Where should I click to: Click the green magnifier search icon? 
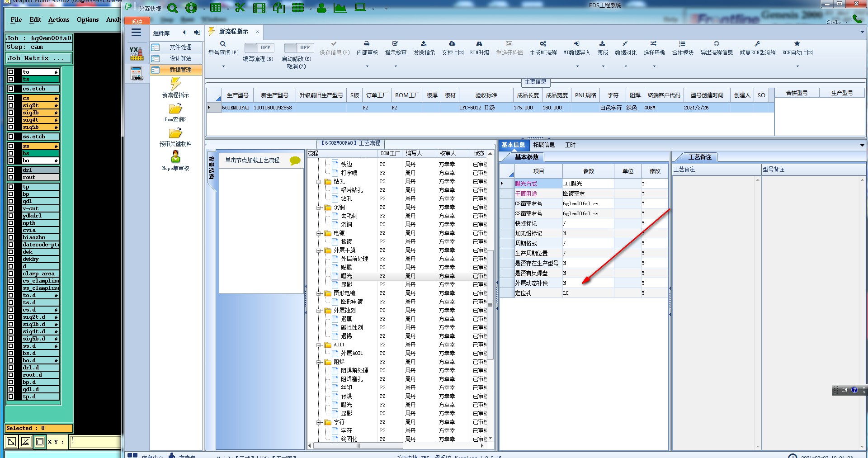tap(172, 8)
